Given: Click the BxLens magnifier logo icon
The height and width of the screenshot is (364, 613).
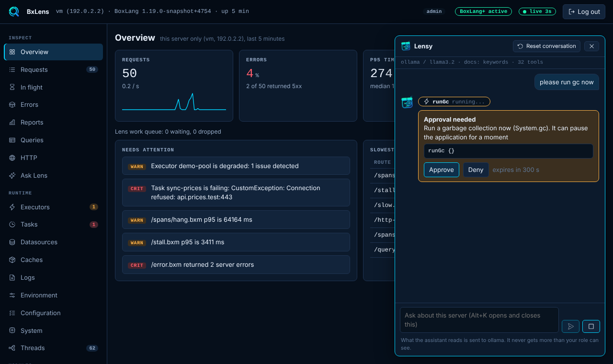Looking at the screenshot, I should point(14,11).
